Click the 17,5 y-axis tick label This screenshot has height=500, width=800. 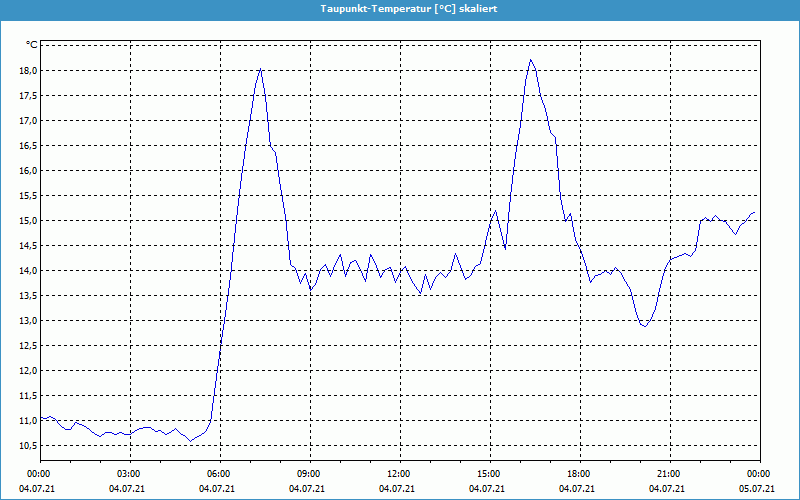click(x=27, y=96)
